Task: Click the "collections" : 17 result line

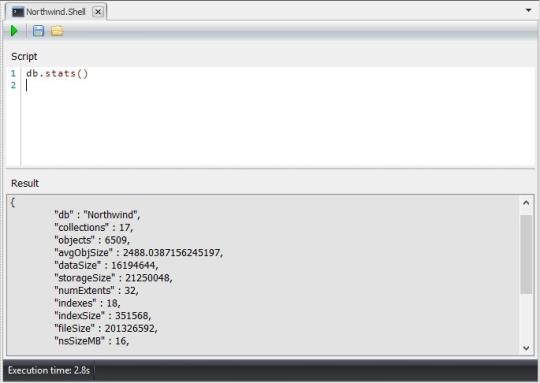Action: pyautogui.click(x=93, y=228)
